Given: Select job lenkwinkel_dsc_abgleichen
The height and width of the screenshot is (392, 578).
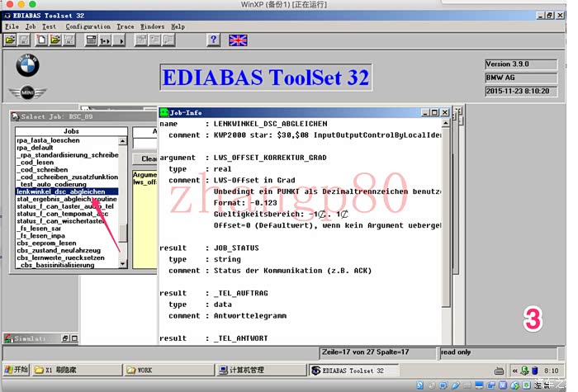Looking at the screenshot, I should pyautogui.click(x=67, y=191).
